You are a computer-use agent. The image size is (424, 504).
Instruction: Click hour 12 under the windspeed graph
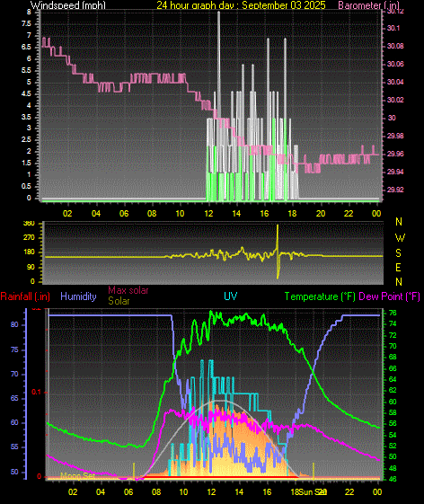[208, 214]
